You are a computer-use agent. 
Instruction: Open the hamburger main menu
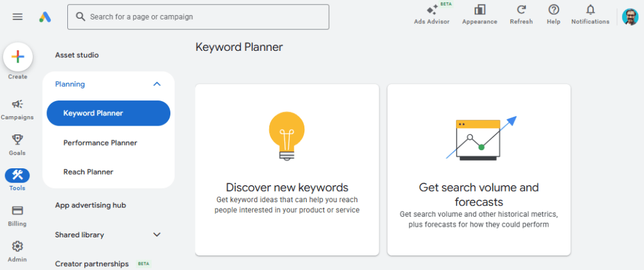pos(18,17)
